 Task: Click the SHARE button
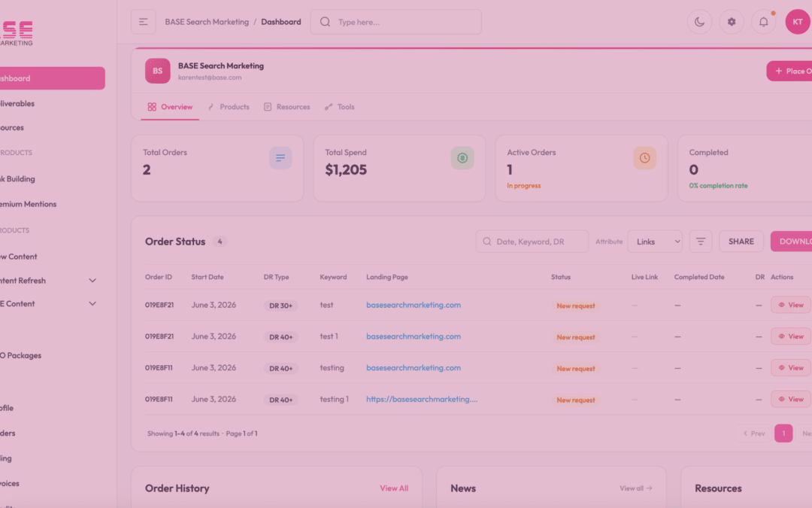(x=741, y=242)
